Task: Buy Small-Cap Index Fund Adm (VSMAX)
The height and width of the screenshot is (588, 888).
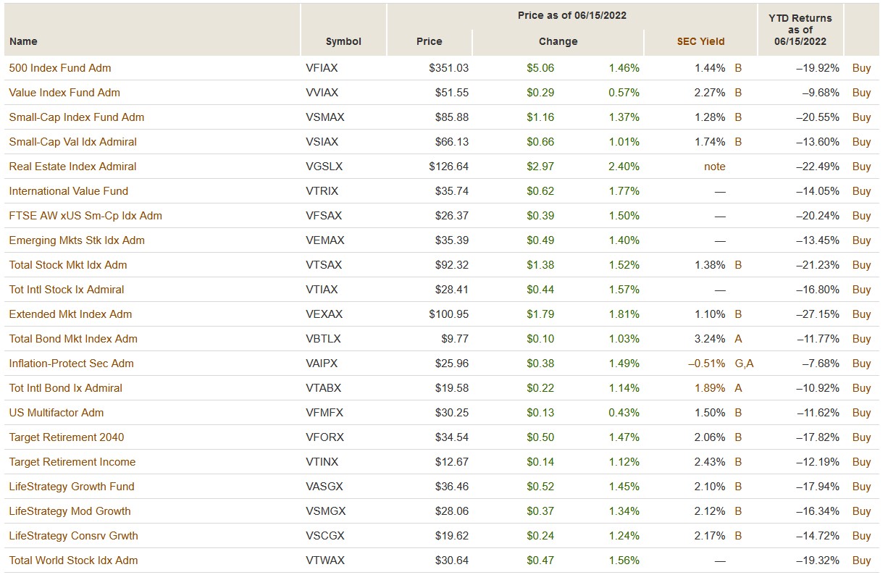Action: [x=861, y=117]
